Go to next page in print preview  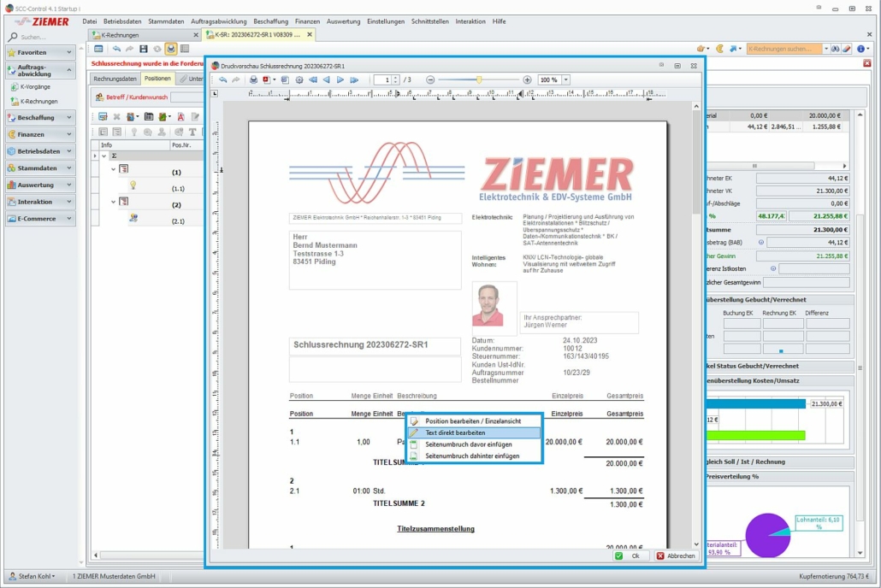[x=340, y=79]
